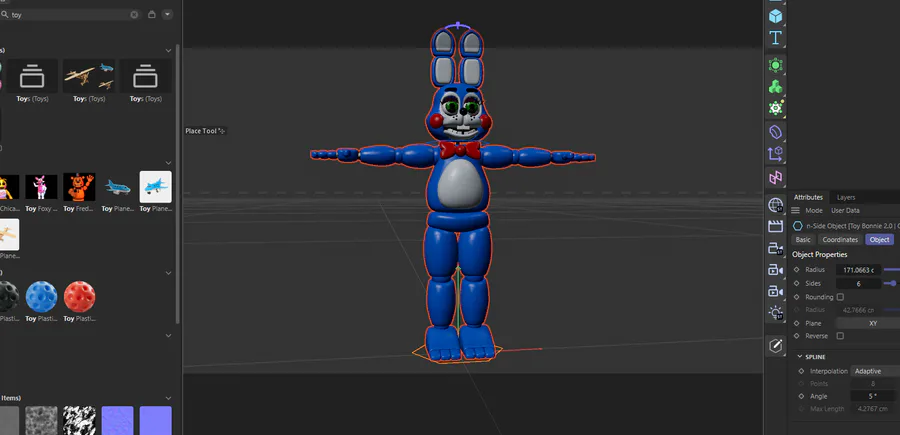
Task: Click the purple axis arrows with cube icon
Action: [775, 154]
